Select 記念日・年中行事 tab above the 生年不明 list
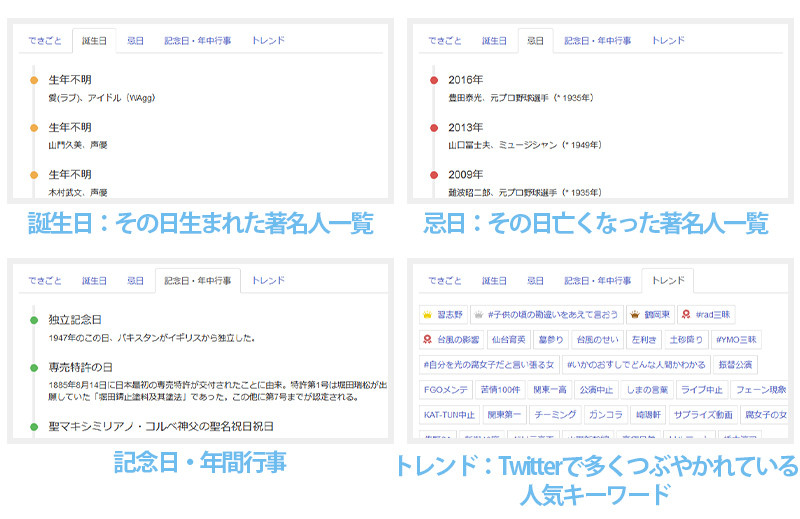Viewport: 800px width, 519px height. [196, 41]
